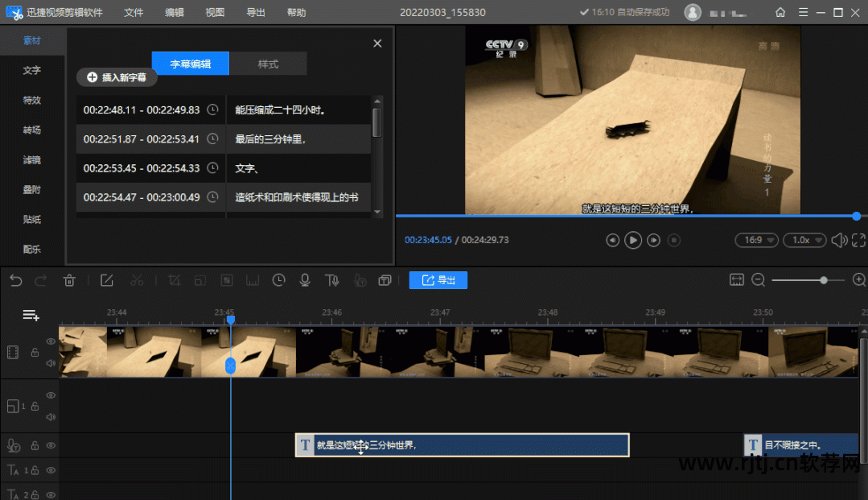Mute the main video track audio
This screenshot has width=868, height=500.
click(51, 363)
